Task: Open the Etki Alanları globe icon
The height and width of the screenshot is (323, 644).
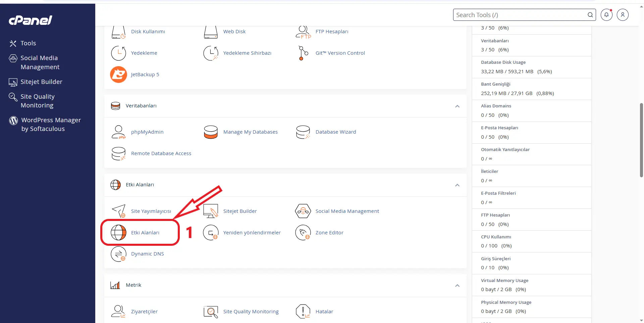Action: (118, 233)
